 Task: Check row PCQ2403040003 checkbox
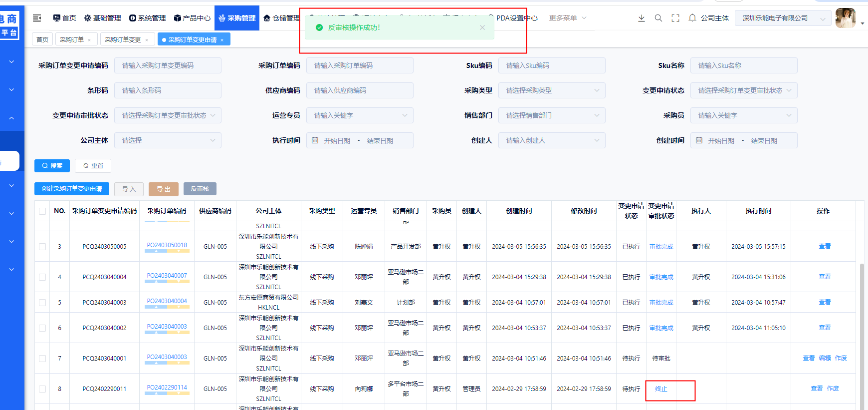[x=42, y=303]
